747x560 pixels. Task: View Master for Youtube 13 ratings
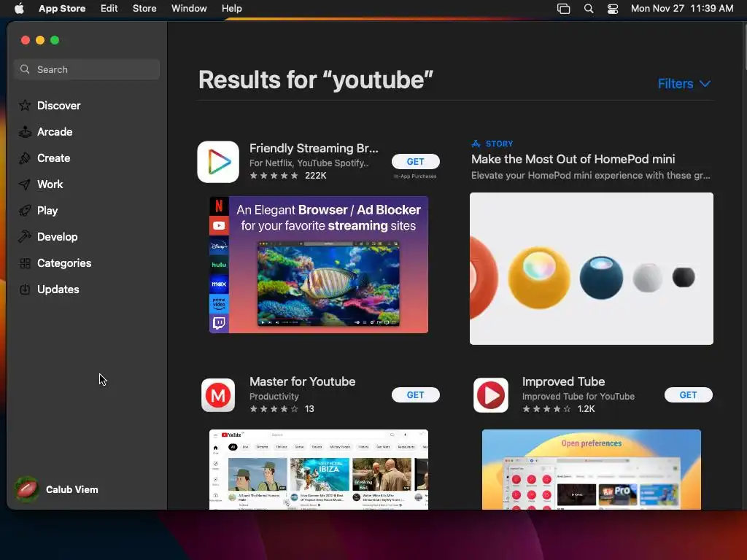click(282, 409)
